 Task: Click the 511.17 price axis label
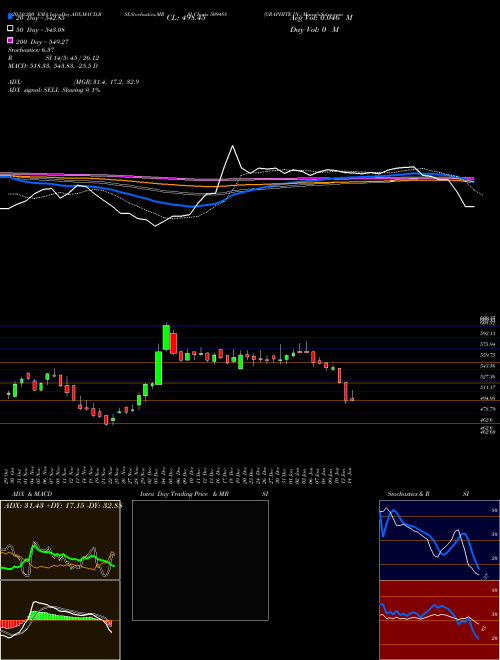pyautogui.click(x=488, y=387)
